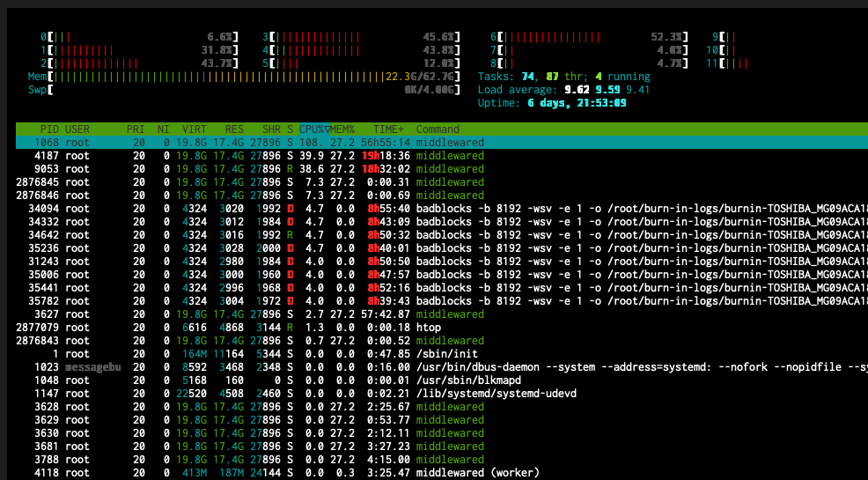Screen dimensions: 868x480
Task: Sort by the USER column header
Action: pos(77,129)
